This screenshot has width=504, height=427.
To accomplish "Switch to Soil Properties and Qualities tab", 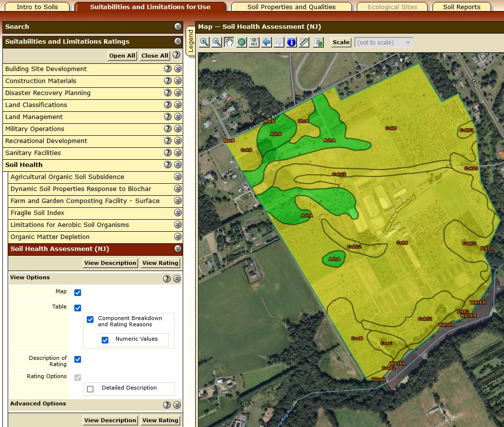I will click(x=291, y=7).
